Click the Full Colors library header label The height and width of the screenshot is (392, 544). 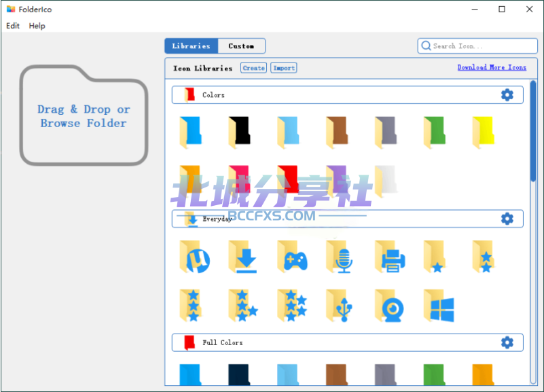(223, 342)
